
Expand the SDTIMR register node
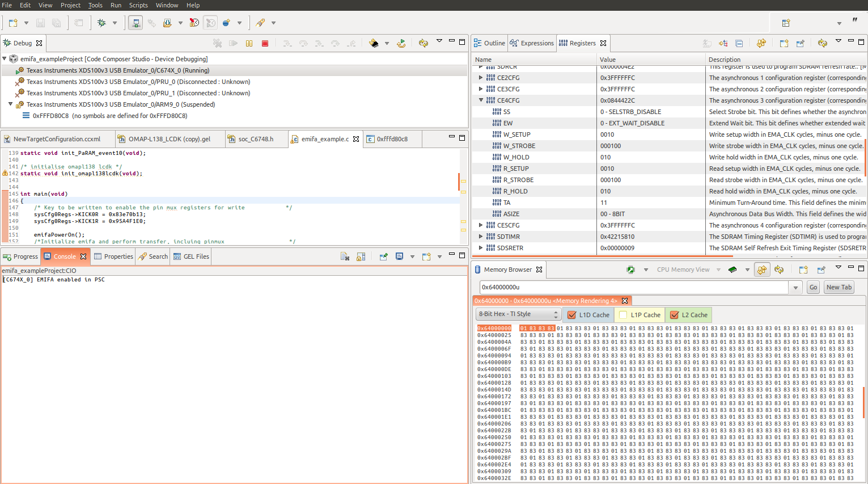(481, 237)
